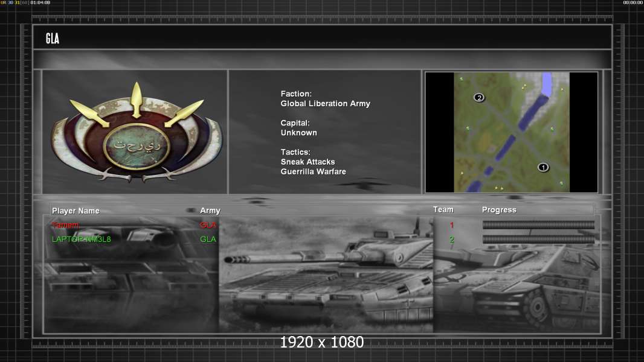Viewport: 644px width, 362px height.
Task: Click the Progress column header
Action: [499, 210]
